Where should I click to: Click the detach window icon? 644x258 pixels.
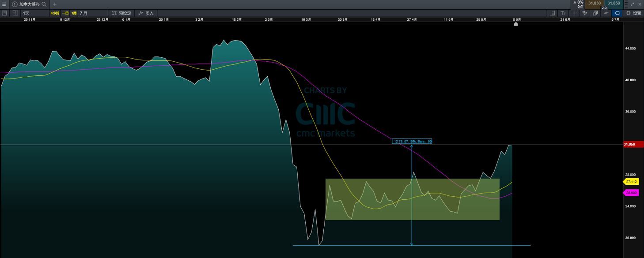click(633, 4)
